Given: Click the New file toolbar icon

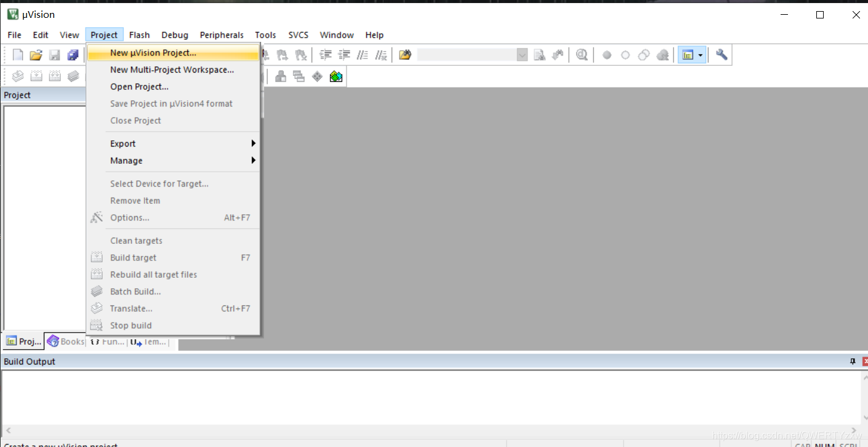Looking at the screenshot, I should coord(18,55).
